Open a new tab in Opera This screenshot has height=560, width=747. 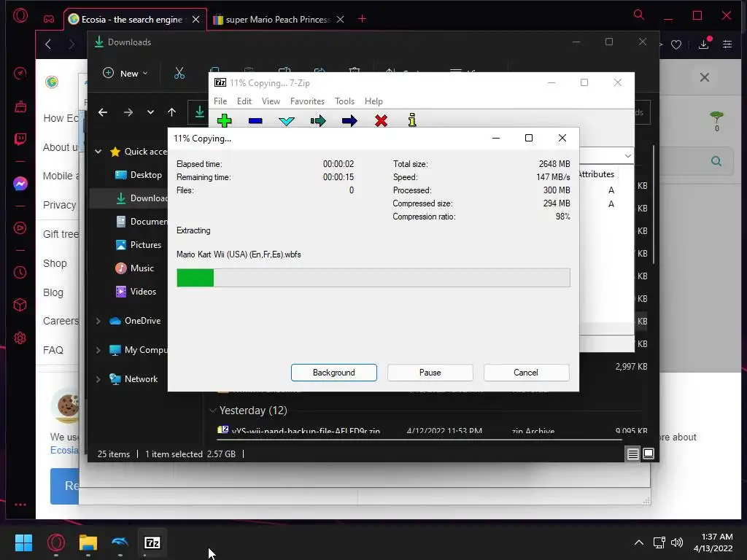[x=362, y=19]
